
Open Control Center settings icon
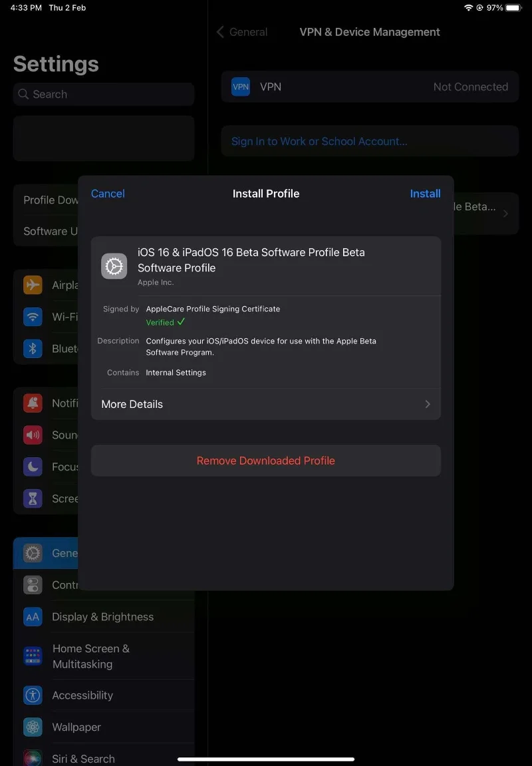point(32,585)
